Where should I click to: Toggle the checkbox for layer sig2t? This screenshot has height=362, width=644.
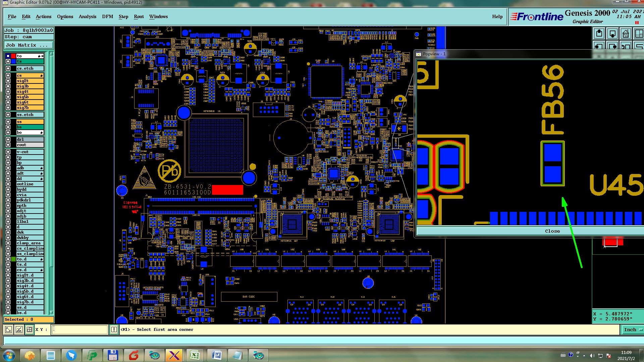pos(8,81)
